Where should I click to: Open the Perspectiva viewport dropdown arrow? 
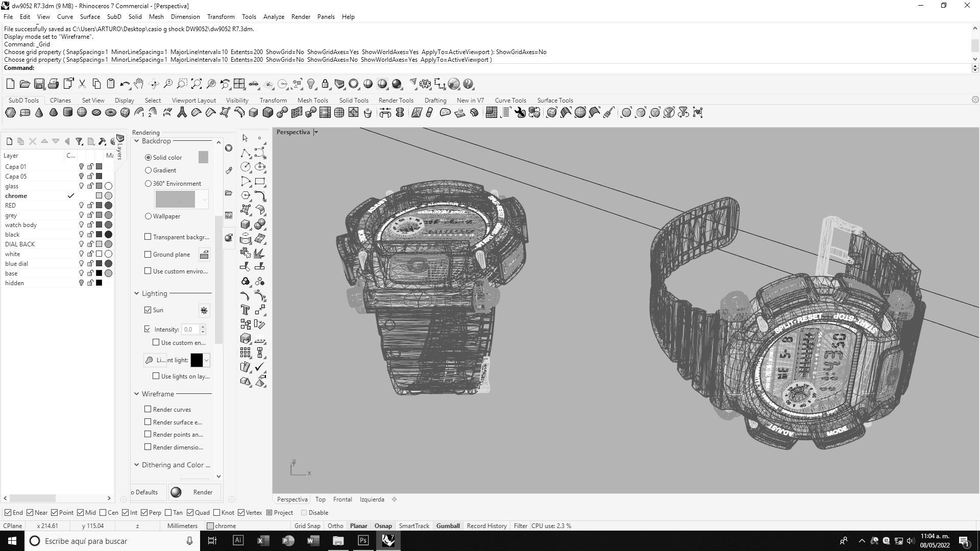click(x=316, y=133)
